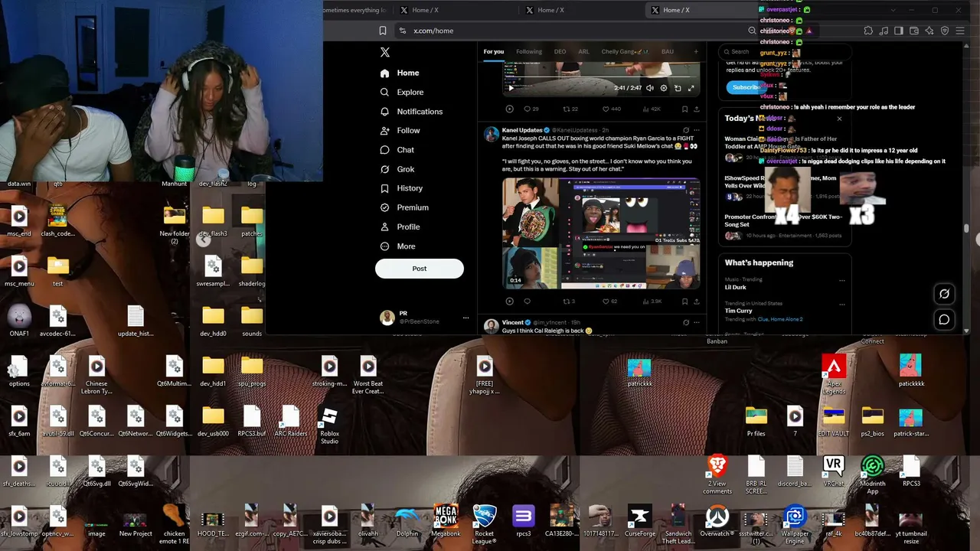Select the For you timeline tab
The width and height of the screenshot is (980, 551).
point(494,52)
